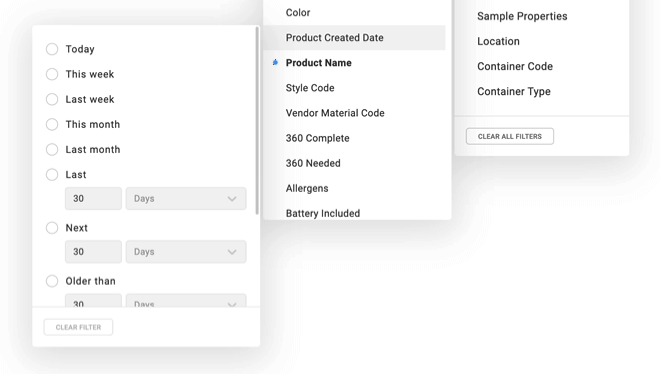Enable the Next custom range radio
Viewport: 660px width, 374px height.
pyautogui.click(x=52, y=228)
